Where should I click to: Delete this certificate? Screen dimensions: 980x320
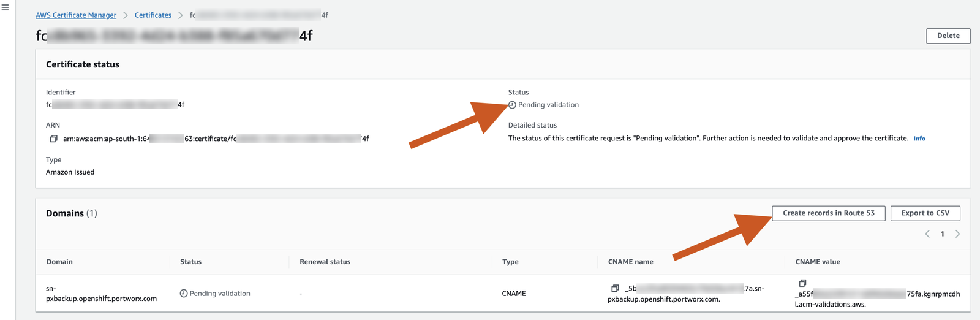pos(948,36)
